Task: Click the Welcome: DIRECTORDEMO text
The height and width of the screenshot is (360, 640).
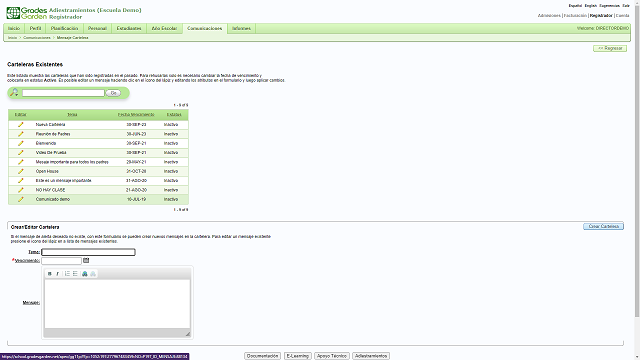Action: 603,29
